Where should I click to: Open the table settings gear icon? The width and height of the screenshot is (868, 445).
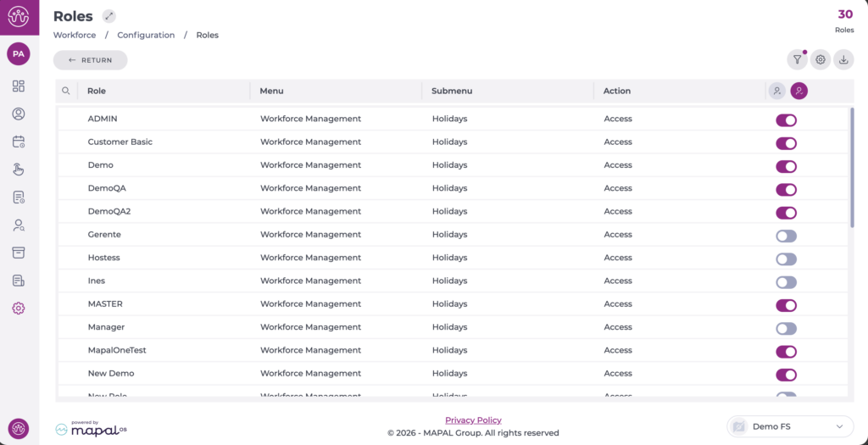point(820,59)
